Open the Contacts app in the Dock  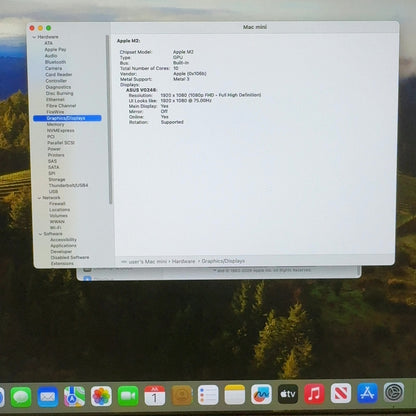[x=181, y=396]
